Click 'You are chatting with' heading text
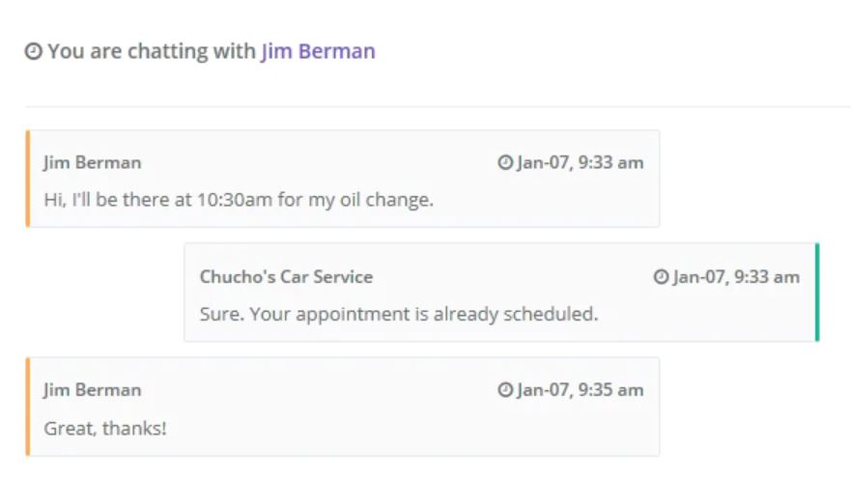 (x=152, y=51)
